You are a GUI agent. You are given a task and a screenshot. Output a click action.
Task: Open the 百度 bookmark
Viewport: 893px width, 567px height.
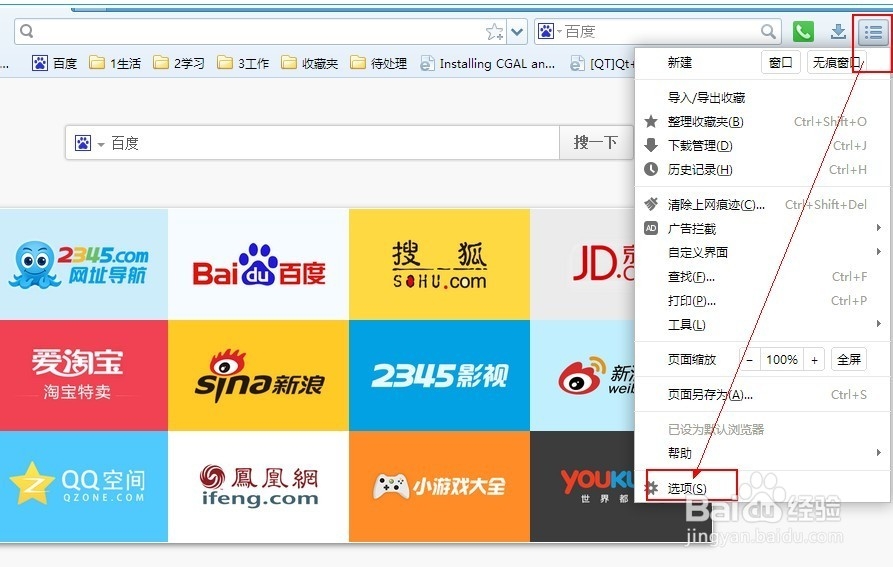pos(55,63)
